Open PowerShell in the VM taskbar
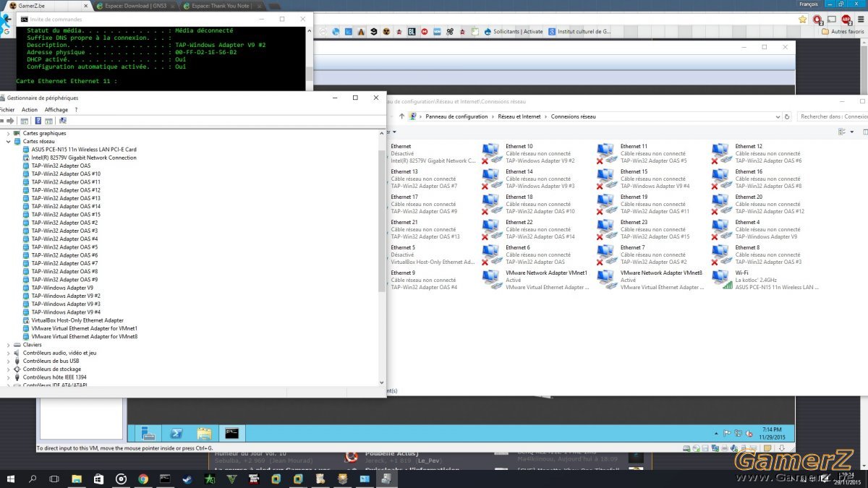The width and height of the screenshot is (868, 488). 176,433
